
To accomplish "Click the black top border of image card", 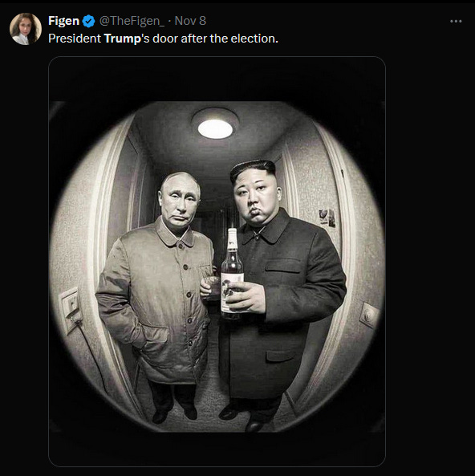I will pyautogui.click(x=217, y=79).
